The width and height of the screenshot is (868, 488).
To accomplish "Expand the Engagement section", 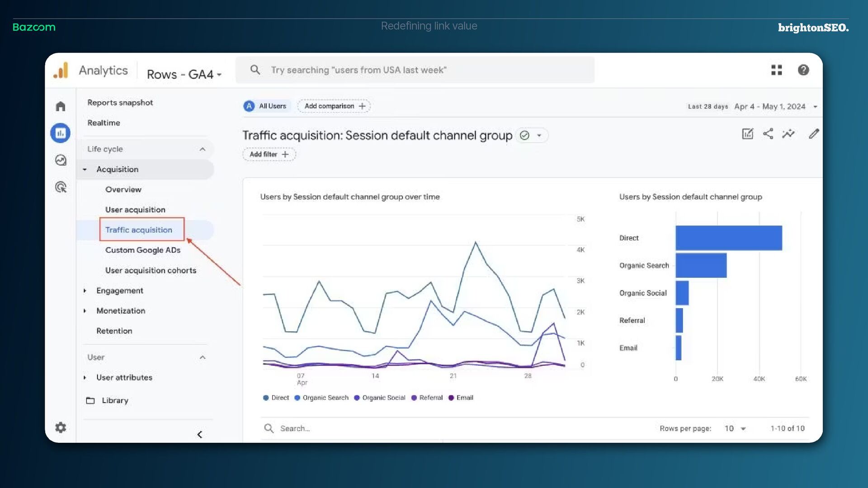I will point(119,291).
